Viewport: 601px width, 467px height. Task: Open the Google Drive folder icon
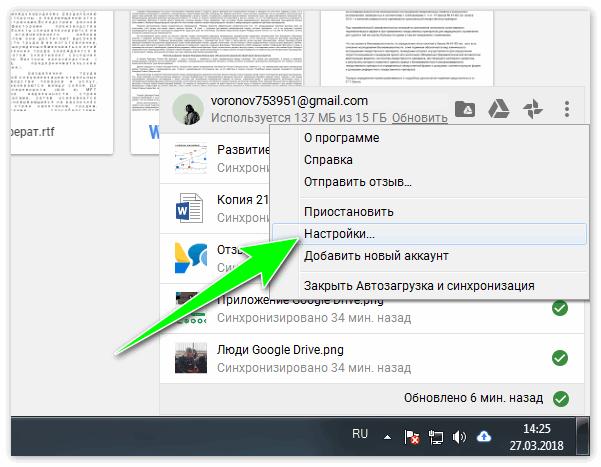point(465,109)
